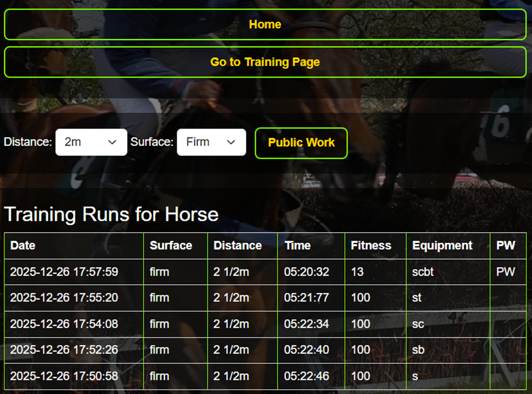The width and height of the screenshot is (532, 394).
Task: Select the equipment cell reading scbt
Action: pyautogui.click(x=423, y=272)
